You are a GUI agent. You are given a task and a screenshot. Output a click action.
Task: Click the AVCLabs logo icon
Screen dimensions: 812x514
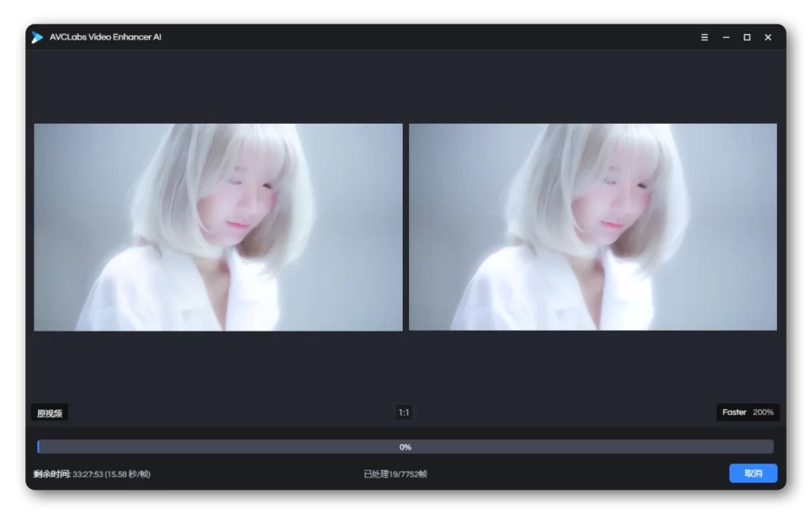point(37,37)
